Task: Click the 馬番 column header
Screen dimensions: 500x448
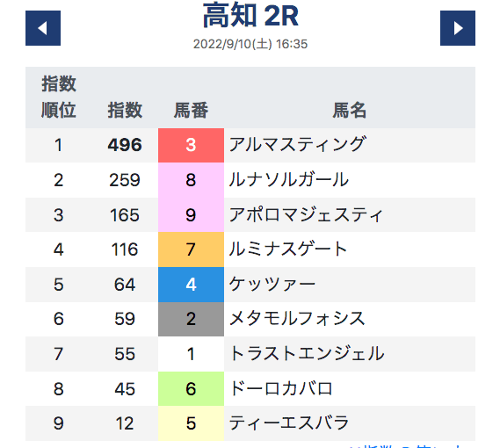Action: (x=191, y=111)
